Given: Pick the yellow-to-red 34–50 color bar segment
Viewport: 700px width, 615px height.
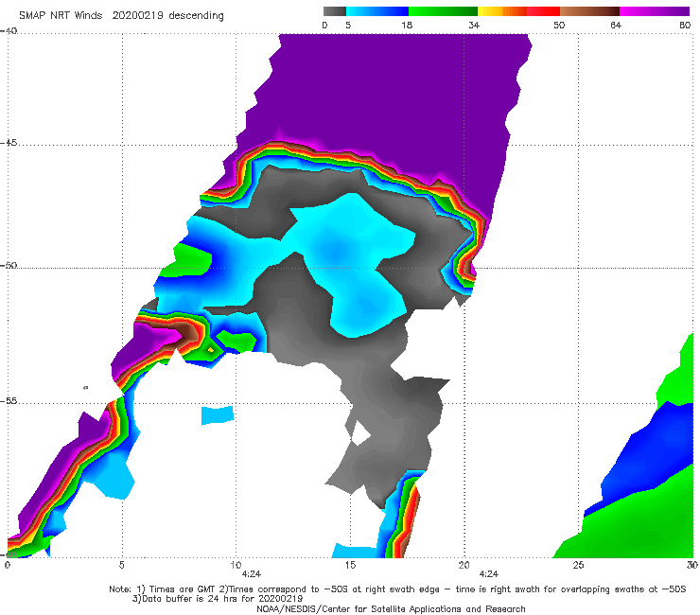Looking at the screenshot, I should coord(518,11).
